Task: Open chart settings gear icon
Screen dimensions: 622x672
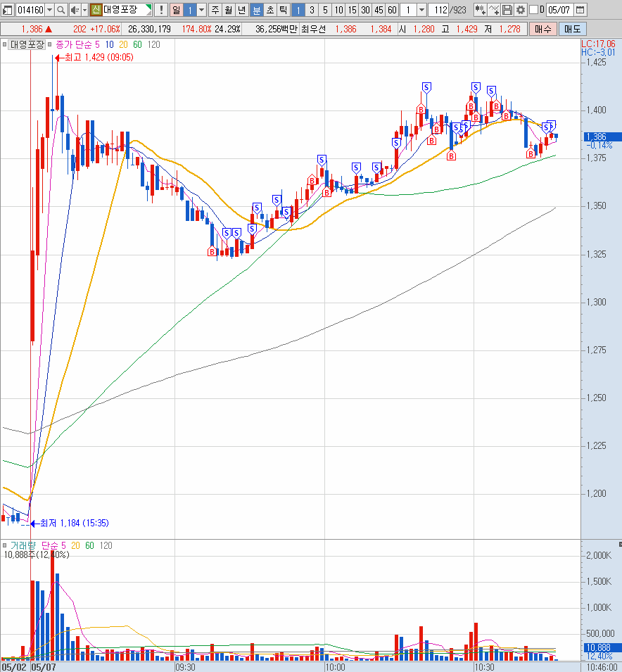Action: click(x=520, y=10)
